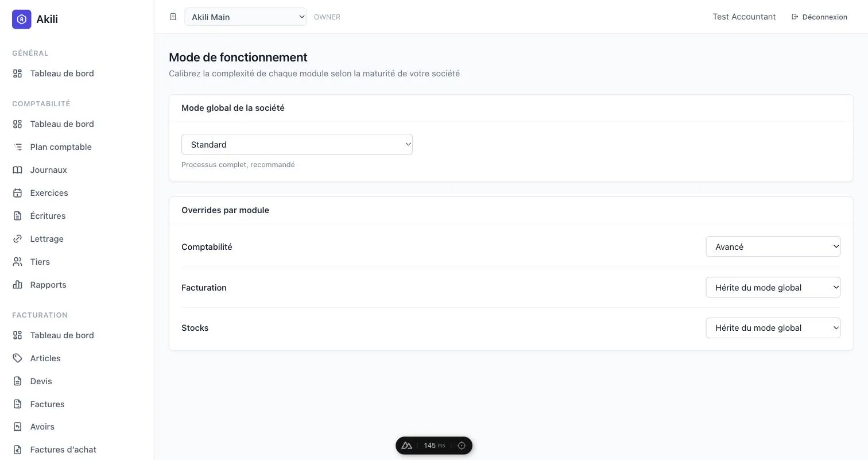Click the Lettrage link icon
Viewport: 868px width, 460px height.
click(x=18, y=239)
